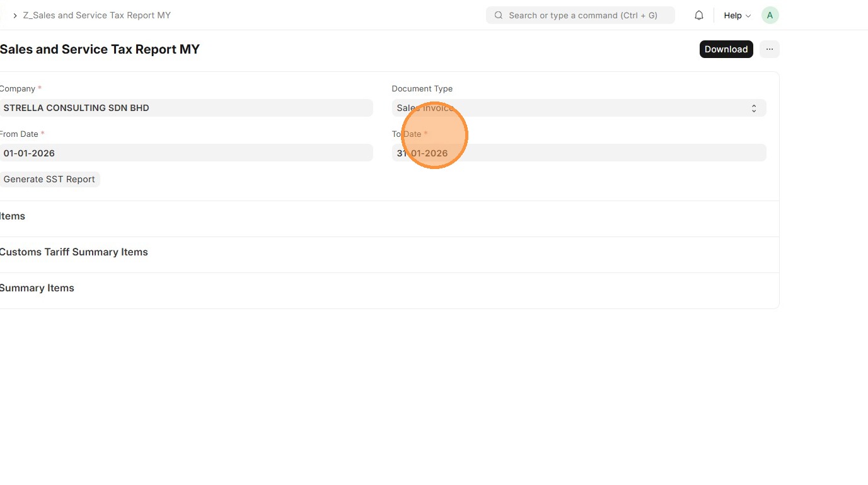Open the three-dot more options menu
Screen dimensions: 868x485
pos(769,49)
